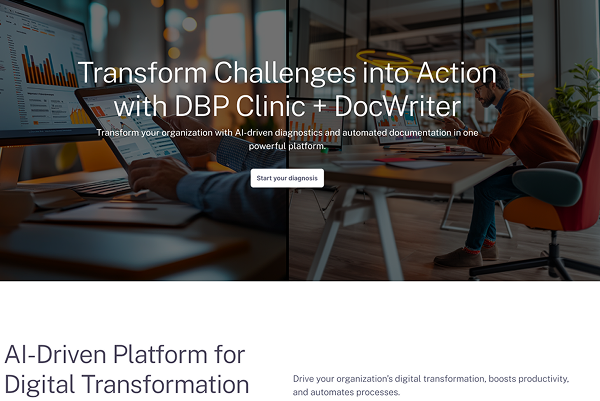Click the "Transform Challenges into Action" headline line
Viewport: 600px width, 401px height.
286,73
